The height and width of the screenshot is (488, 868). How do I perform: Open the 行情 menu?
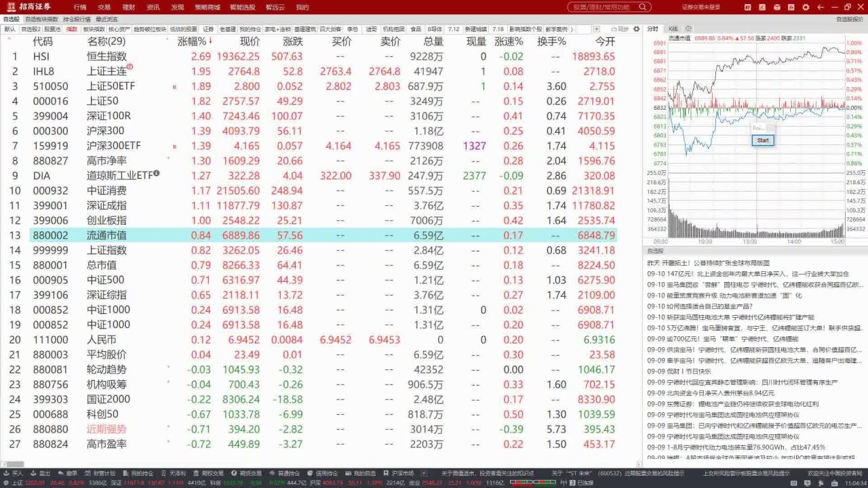[x=80, y=7]
